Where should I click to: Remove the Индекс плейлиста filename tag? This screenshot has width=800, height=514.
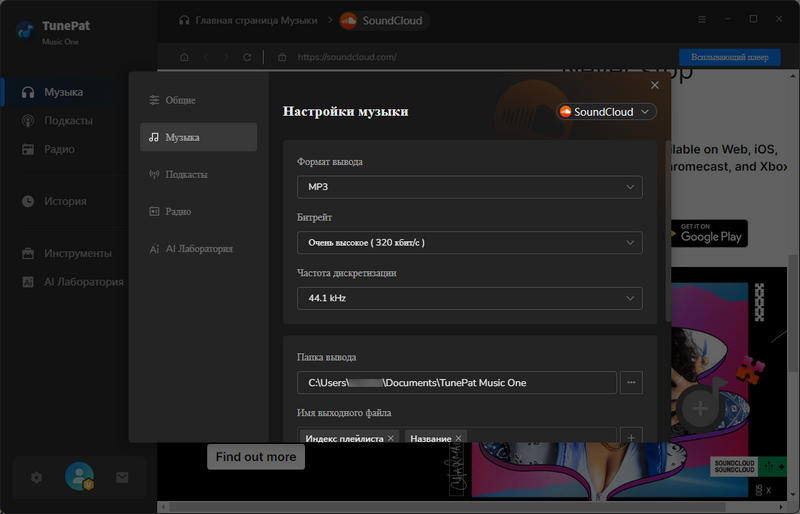(391, 438)
